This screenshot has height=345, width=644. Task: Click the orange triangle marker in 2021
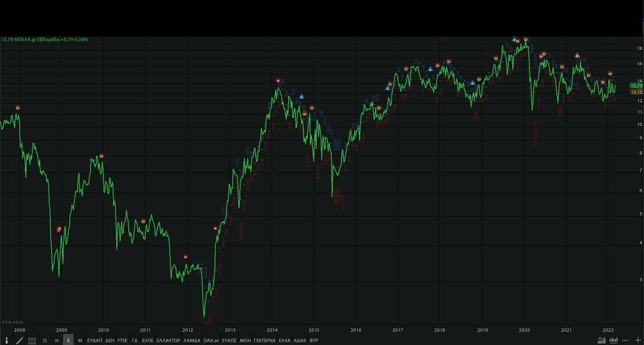click(577, 55)
